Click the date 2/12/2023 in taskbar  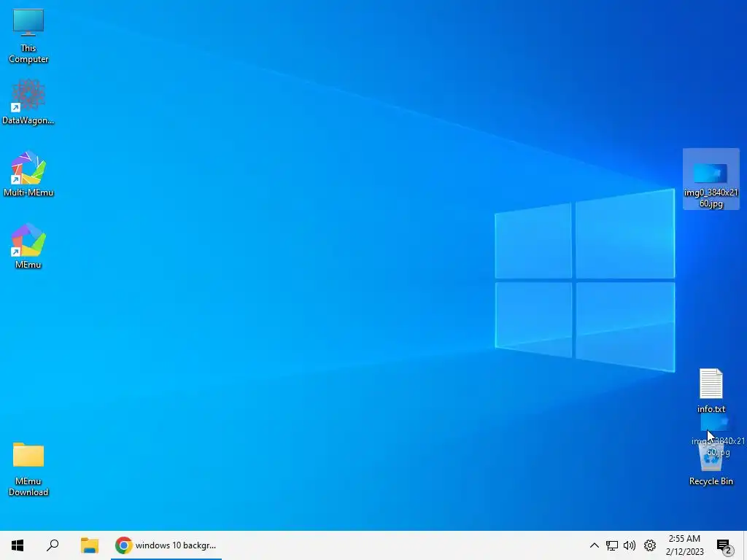[x=684, y=552]
